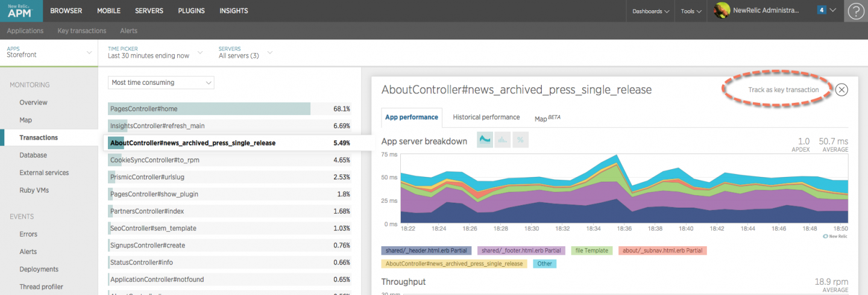Open Transactions in Monitoring sidebar
This screenshot has width=868, height=295.
[39, 137]
